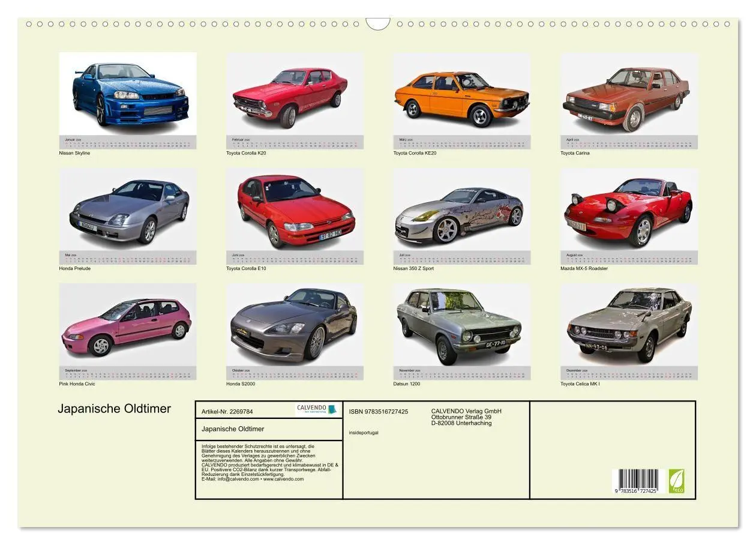Click the November calendar strip under Datsun
The width and height of the screenshot is (756, 545).
[x=462, y=373]
